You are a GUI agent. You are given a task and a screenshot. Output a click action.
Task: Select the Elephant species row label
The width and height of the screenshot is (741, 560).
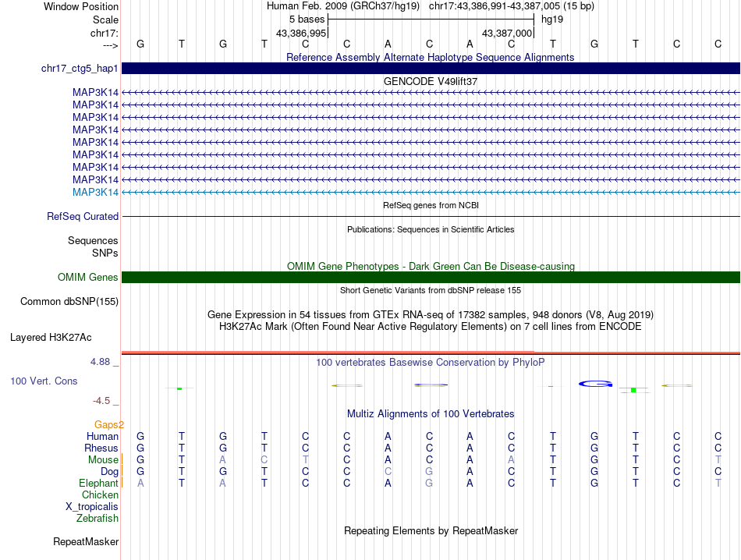point(98,483)
